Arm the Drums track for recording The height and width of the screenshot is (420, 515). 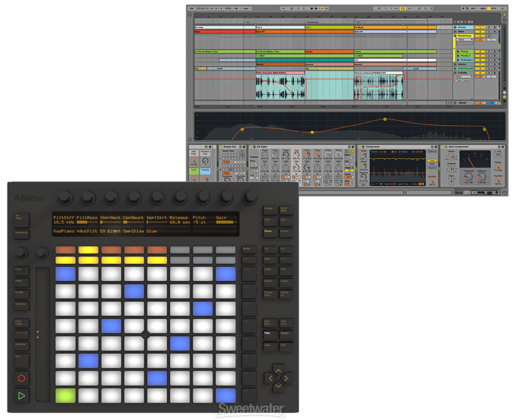(x=495, y=28)
